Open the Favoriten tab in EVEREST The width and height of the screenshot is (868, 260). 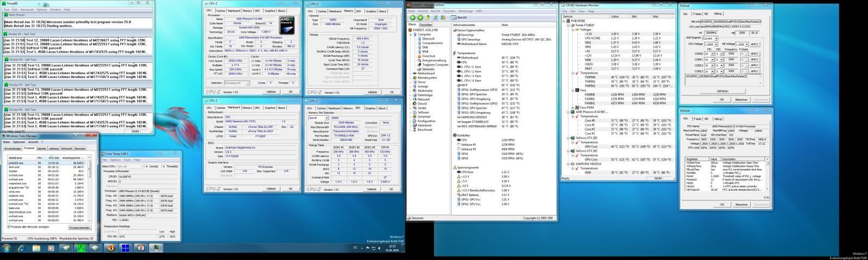(x=426, y=24)
